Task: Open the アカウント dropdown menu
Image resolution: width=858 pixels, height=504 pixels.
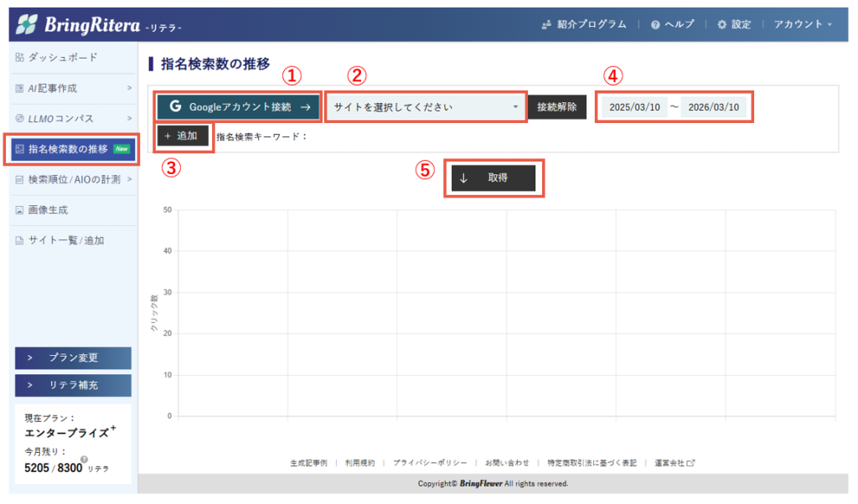Action: 803,24
